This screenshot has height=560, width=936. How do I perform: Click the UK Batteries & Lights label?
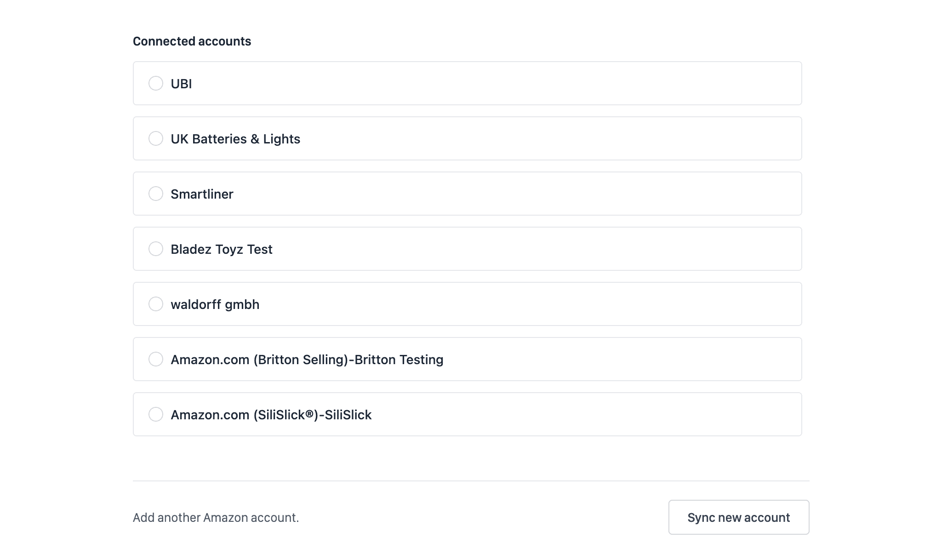coord(235,139)
